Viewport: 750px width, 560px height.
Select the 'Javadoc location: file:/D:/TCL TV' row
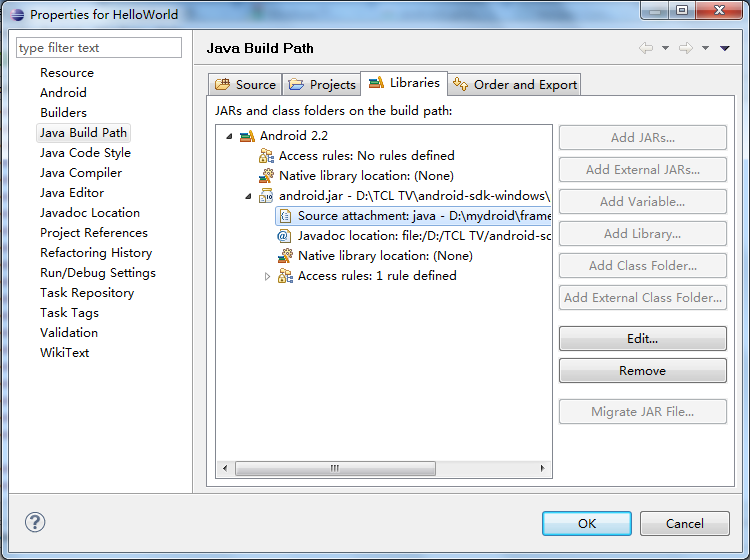click(414, 236)
